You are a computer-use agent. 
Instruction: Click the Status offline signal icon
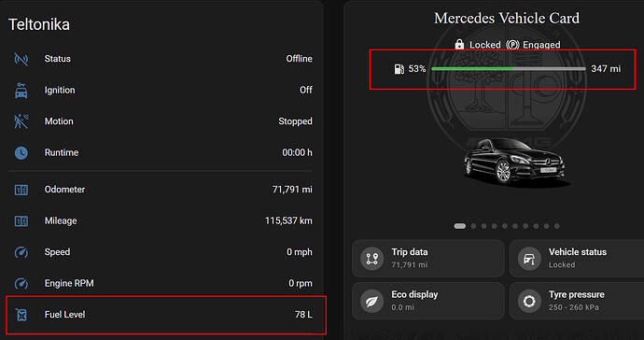pos(21,59)
